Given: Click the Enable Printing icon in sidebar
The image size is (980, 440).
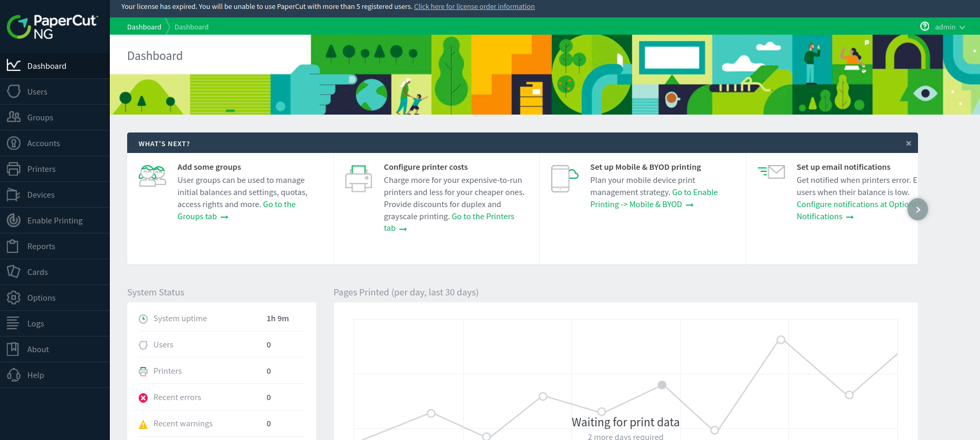Looking at the screenshot, I should 14,220.
